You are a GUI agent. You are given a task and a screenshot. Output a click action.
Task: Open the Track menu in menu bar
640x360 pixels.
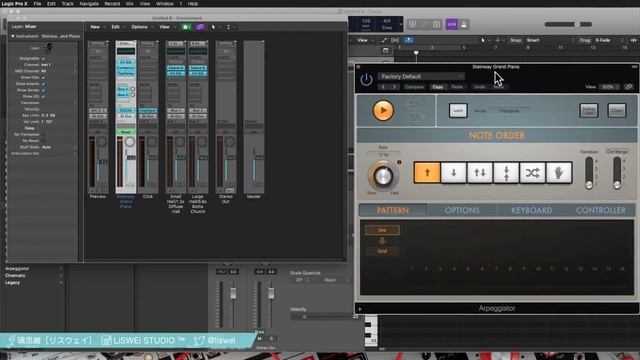[67, 4]
